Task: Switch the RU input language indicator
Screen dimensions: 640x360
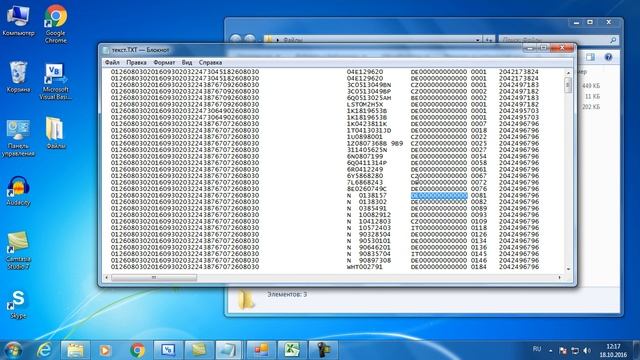Action: (x=537, y=349)
